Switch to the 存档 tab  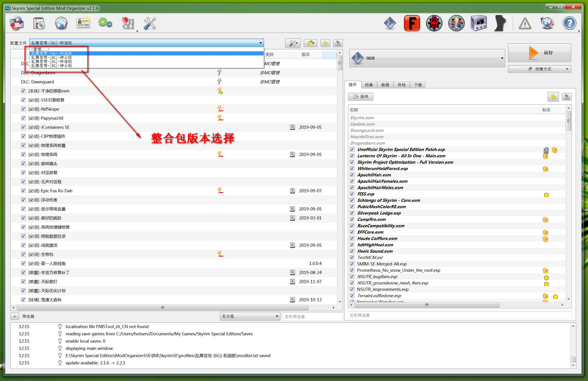[401, 85]
